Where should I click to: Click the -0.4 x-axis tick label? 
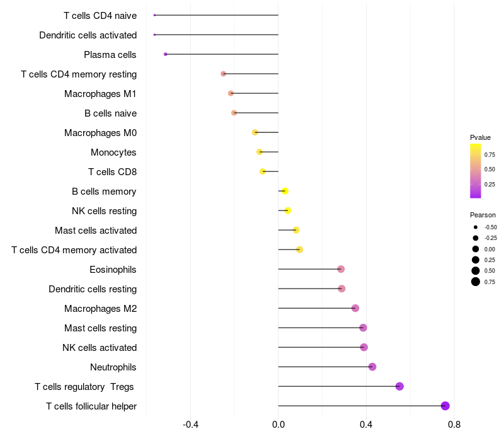tap(190, 425)
